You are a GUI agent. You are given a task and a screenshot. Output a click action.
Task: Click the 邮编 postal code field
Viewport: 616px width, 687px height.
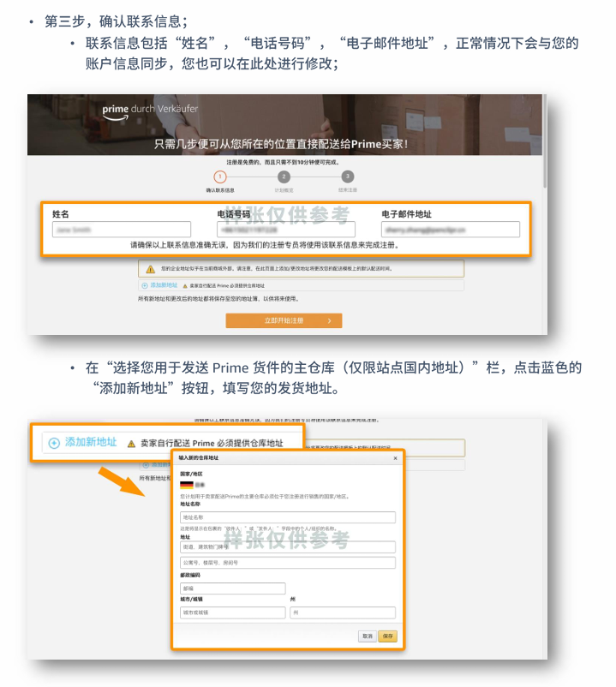click(x=233, y=588)
